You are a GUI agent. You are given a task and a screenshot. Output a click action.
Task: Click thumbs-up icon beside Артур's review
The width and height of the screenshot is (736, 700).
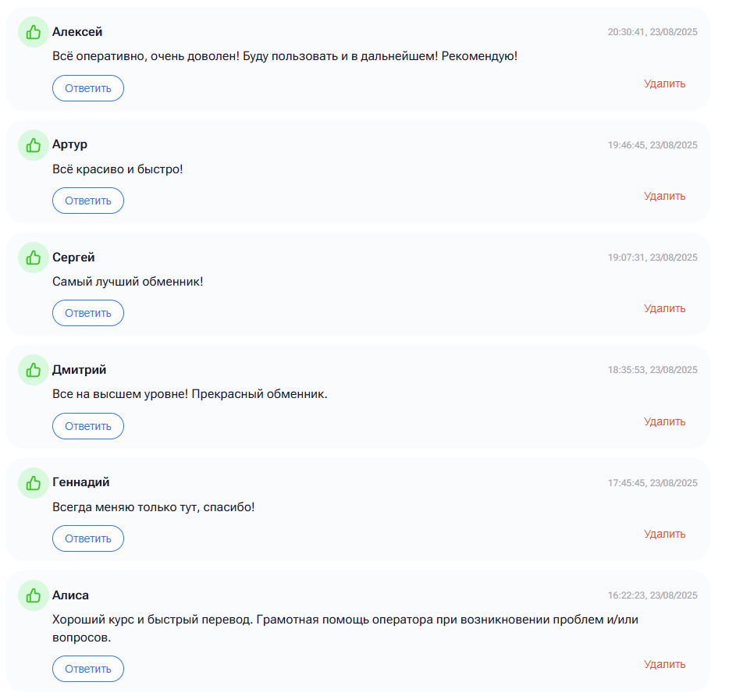point(34,145)
